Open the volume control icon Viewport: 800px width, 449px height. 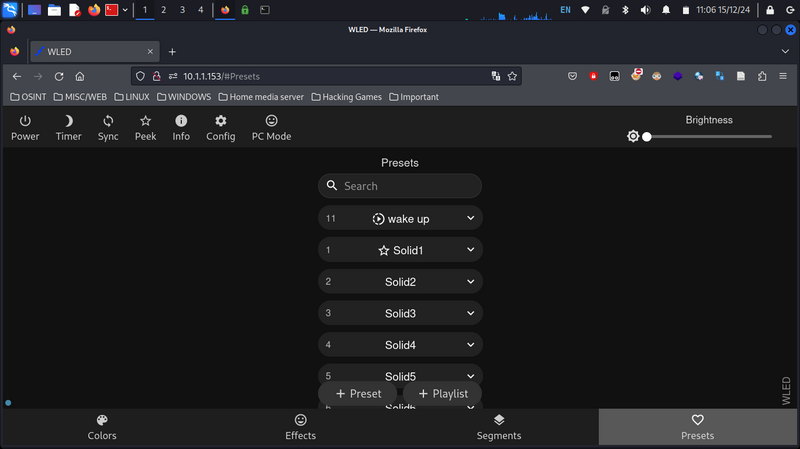645,10
